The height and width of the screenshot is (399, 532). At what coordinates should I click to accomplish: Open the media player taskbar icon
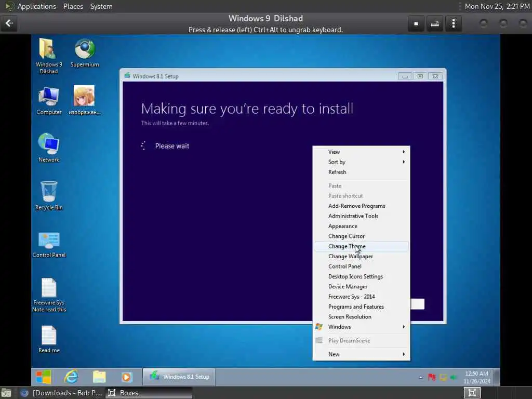[126, 377]
